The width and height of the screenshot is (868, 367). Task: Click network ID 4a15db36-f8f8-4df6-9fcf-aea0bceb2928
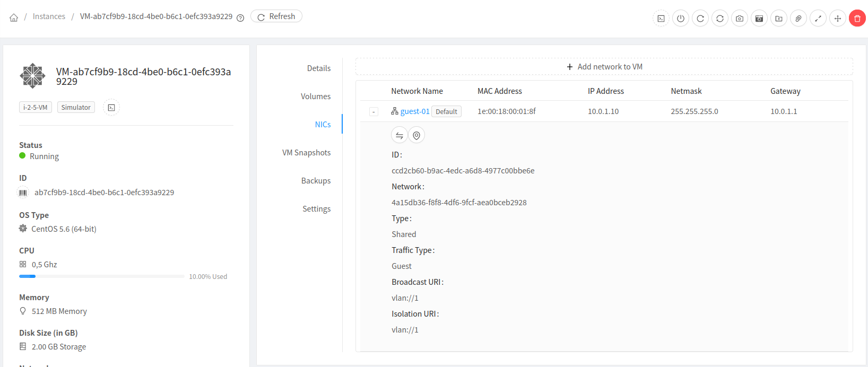tap(459, 203)
